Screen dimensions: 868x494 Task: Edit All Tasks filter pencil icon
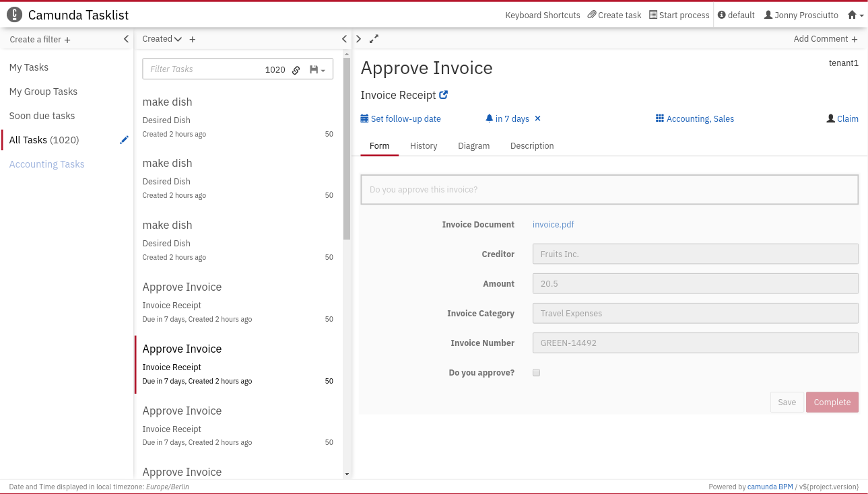click(x=124, y=140)
